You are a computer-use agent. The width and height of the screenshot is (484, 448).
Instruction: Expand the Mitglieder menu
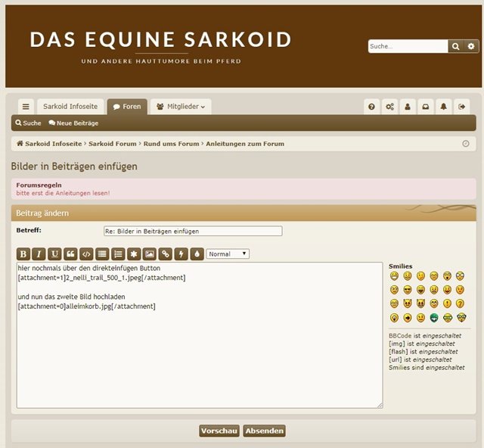180,107
